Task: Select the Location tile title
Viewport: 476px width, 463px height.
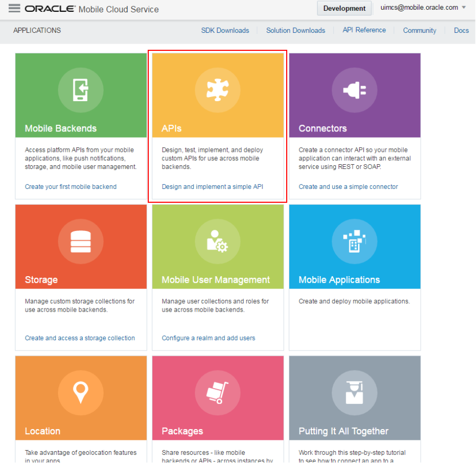Action: 43,431
